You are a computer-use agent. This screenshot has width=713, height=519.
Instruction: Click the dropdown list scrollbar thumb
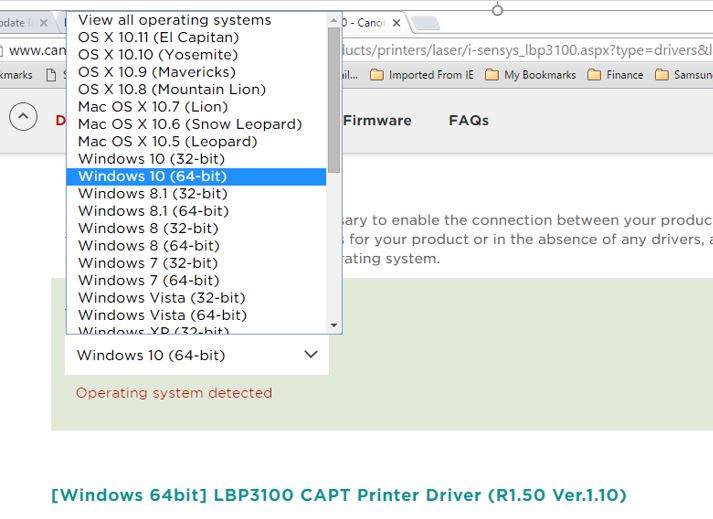tap(334, 100)
